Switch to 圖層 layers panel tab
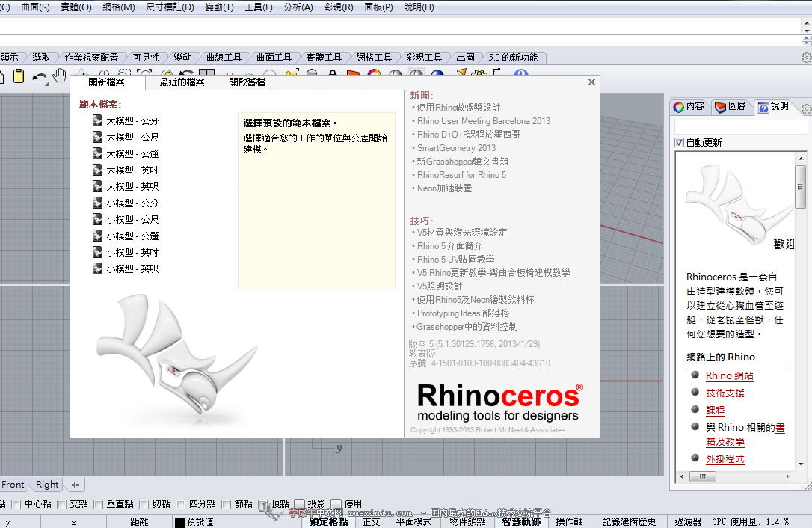This screenshot has height=528, width=812. [731, 107]
